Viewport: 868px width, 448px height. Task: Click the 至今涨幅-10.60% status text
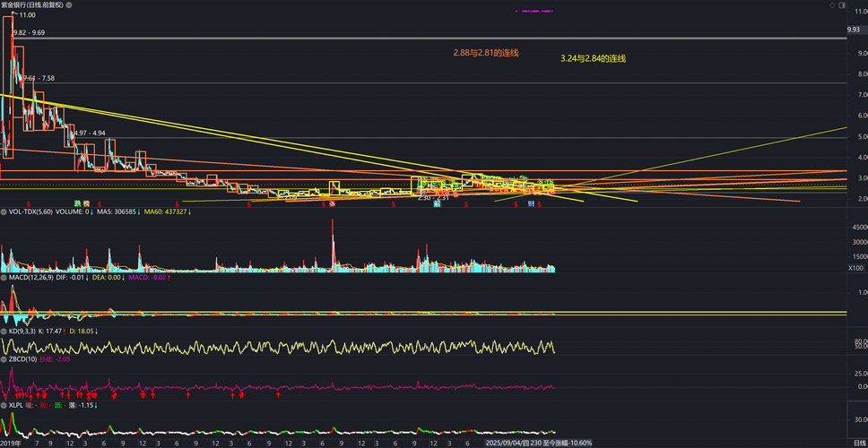click(x=566, y=444)
